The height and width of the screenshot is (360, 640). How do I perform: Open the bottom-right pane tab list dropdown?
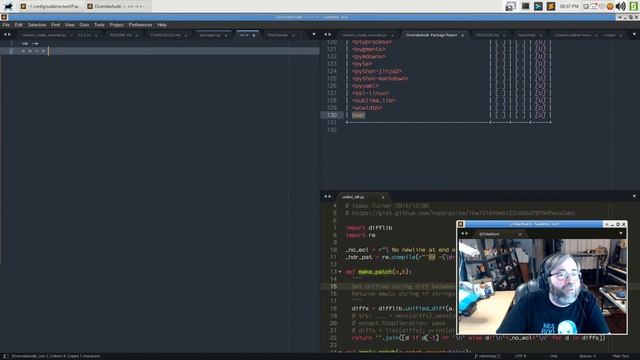634,196
